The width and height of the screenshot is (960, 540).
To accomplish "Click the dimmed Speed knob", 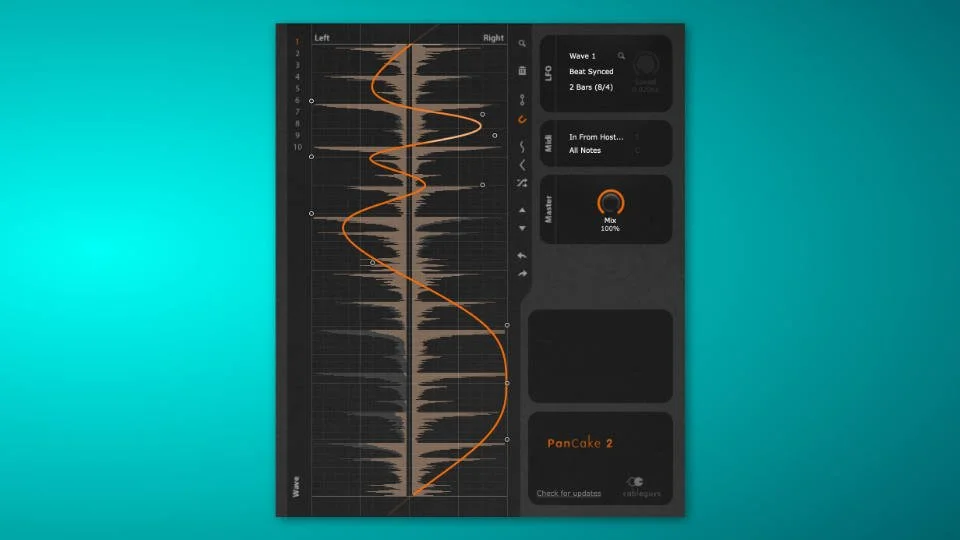I will point(645,64).
